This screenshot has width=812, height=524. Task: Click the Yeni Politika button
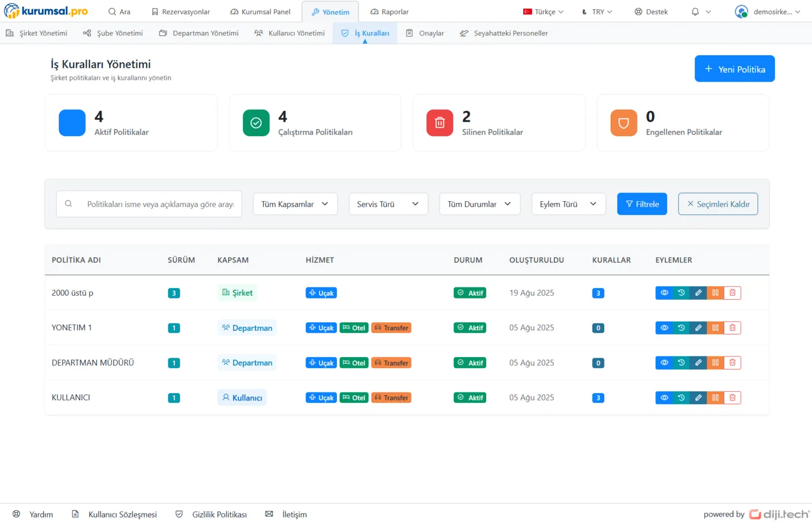pyautogui.click(x=734, y=69)
